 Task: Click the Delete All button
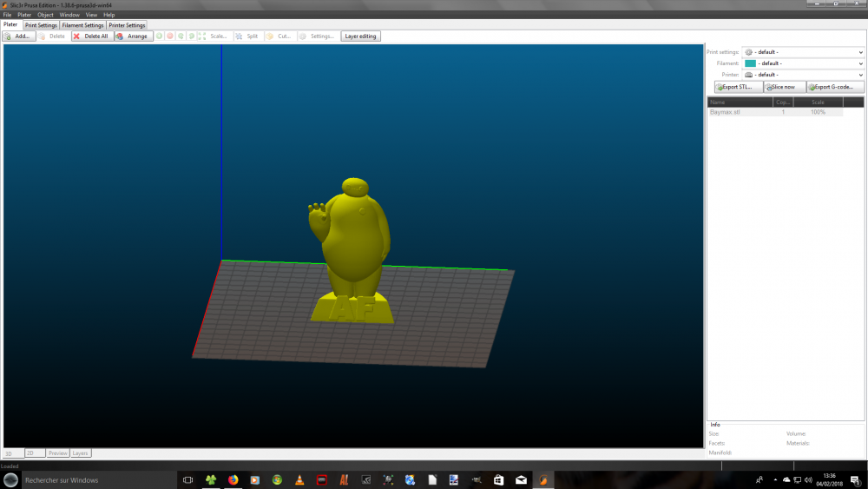click(93, 36)
